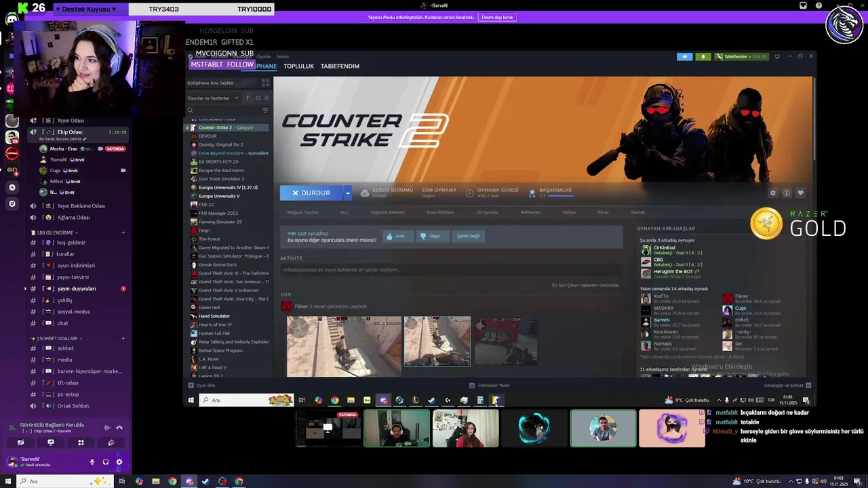Add a server in Discord sidebar
The image size is (868, 488).
pyautogui.click(x=12, y=187)
